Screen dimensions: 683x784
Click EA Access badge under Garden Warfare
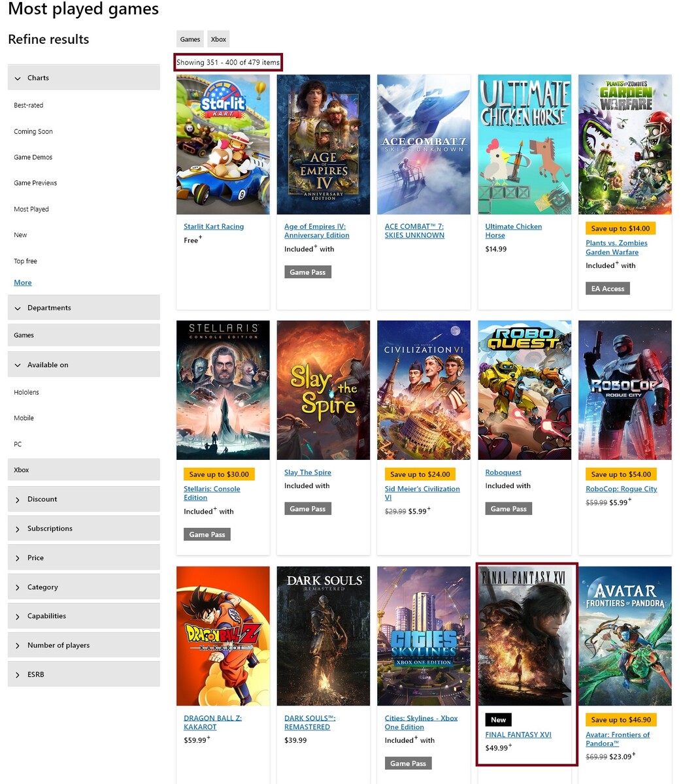pos(608,289)
